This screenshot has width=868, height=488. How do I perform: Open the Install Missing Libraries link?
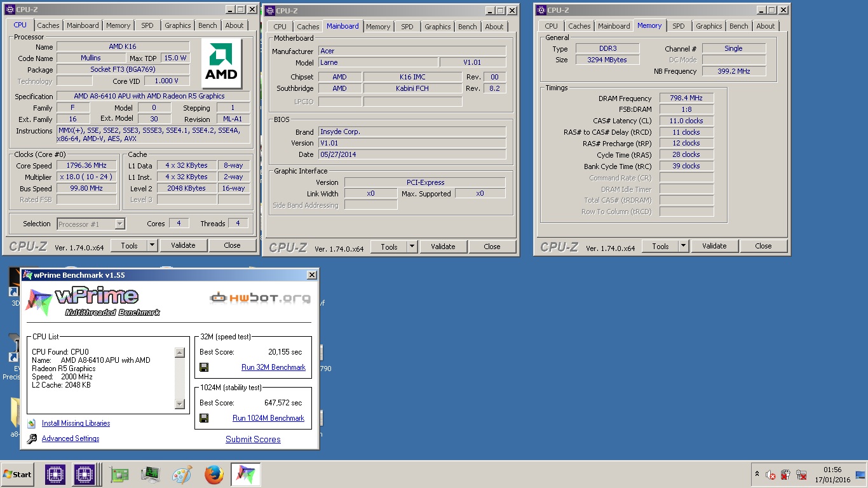tap(76, 423)
